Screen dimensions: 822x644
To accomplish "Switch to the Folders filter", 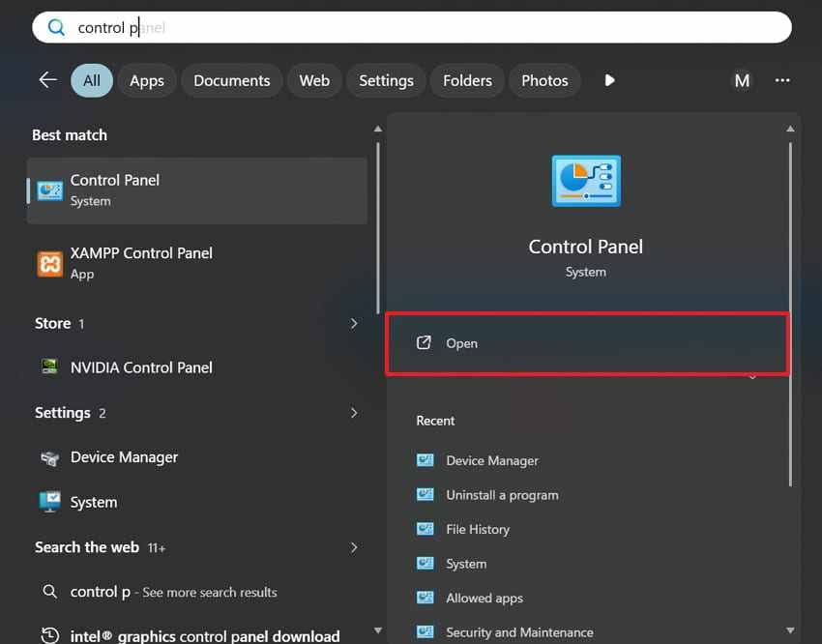I will coord(467,80).
